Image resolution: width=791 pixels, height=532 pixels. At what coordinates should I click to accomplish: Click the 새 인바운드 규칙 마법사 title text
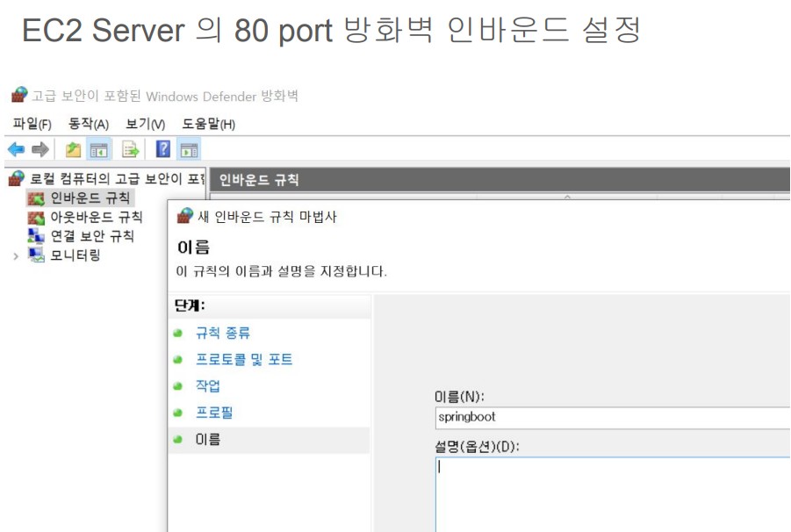267,217
